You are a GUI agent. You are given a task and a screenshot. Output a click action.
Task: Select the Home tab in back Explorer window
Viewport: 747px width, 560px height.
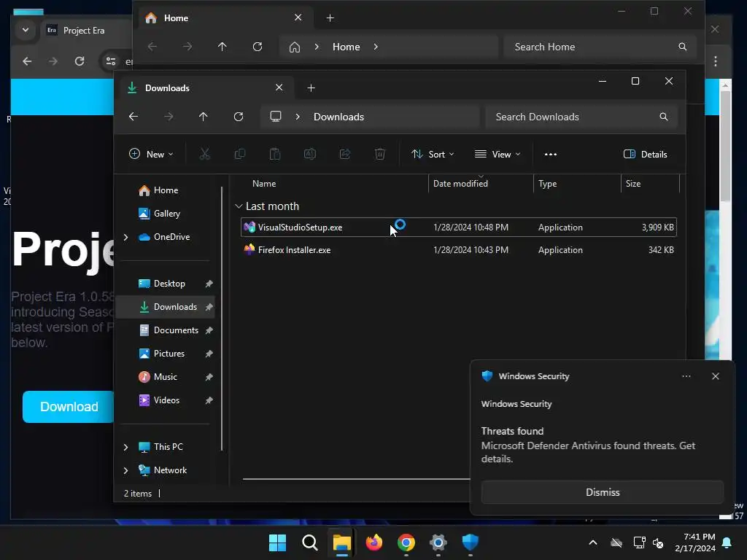coord(224,18)
